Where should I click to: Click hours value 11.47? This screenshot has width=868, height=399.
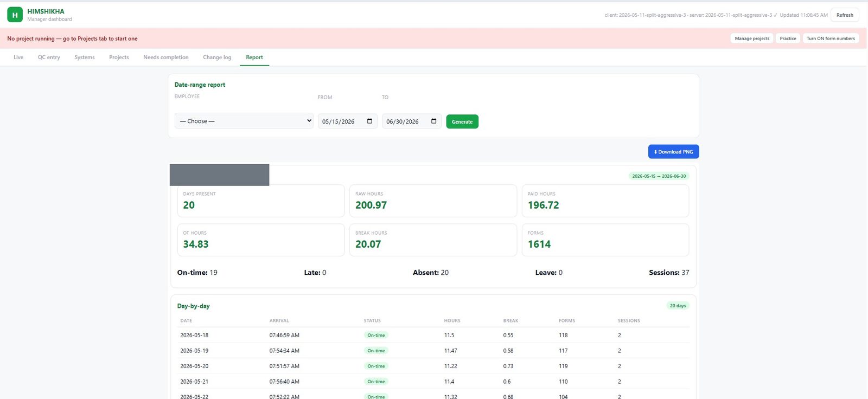pos(450,351)
